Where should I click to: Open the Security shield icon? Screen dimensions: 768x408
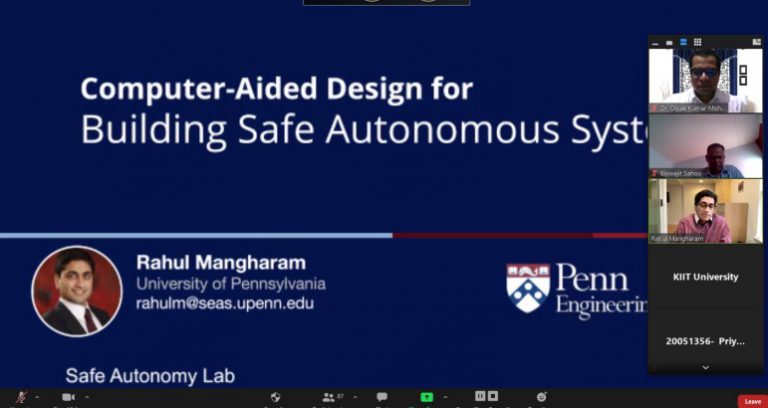[x=276, y=397]
